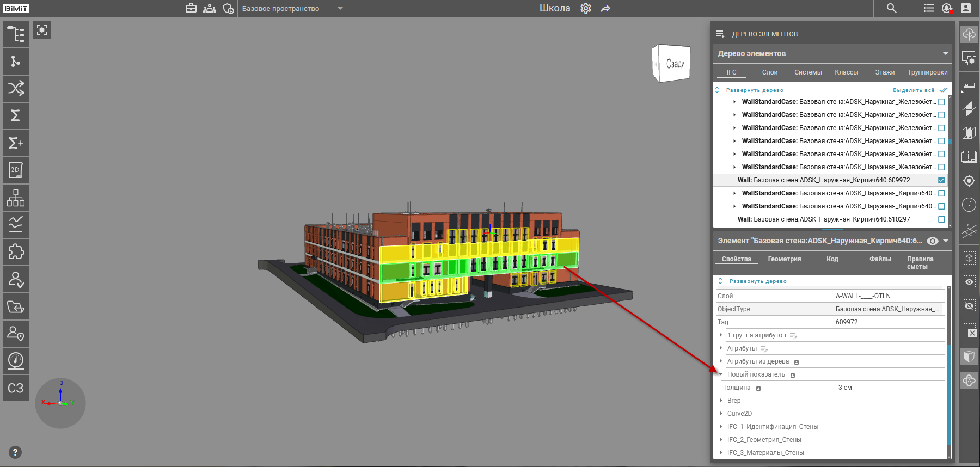Open the 2D drawing view tool
980x467 pixels.
point(16,170)
